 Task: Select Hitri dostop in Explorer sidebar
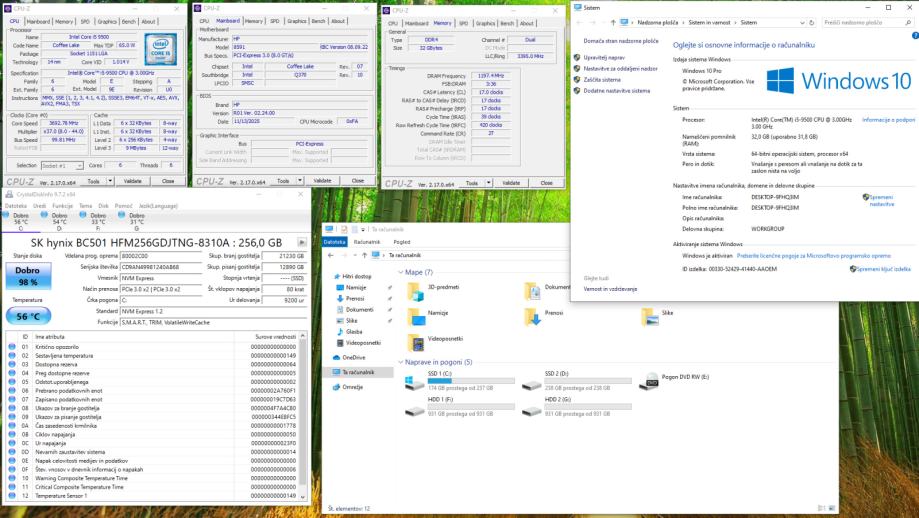point(352,277)
